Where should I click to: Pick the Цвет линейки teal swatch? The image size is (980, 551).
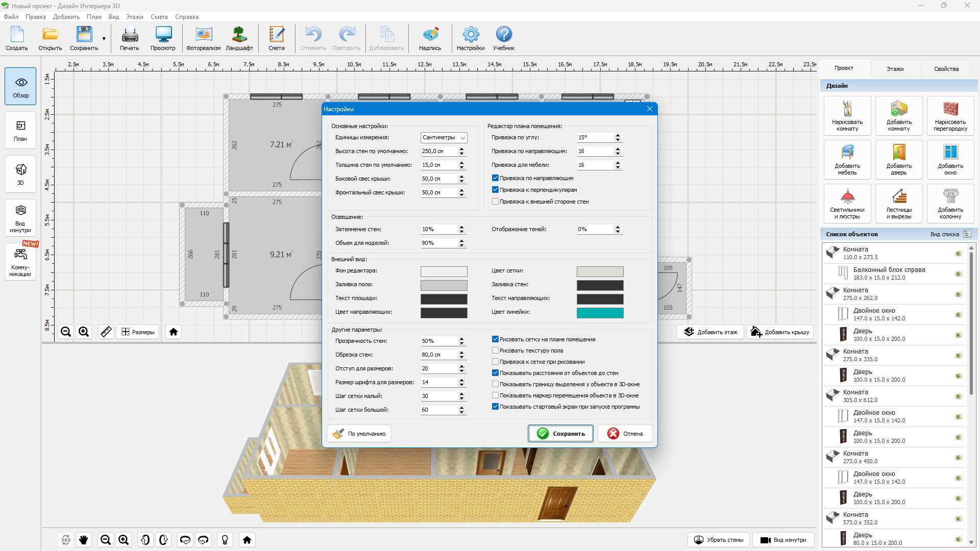[600, 313]
